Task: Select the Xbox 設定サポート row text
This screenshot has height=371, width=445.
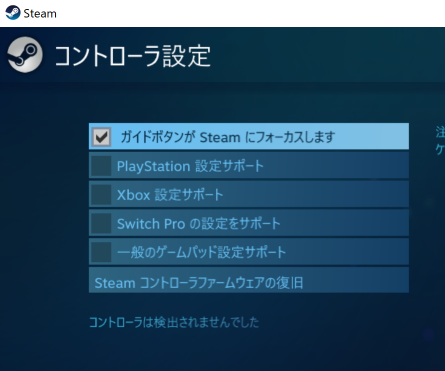Action: coord(170,195)
